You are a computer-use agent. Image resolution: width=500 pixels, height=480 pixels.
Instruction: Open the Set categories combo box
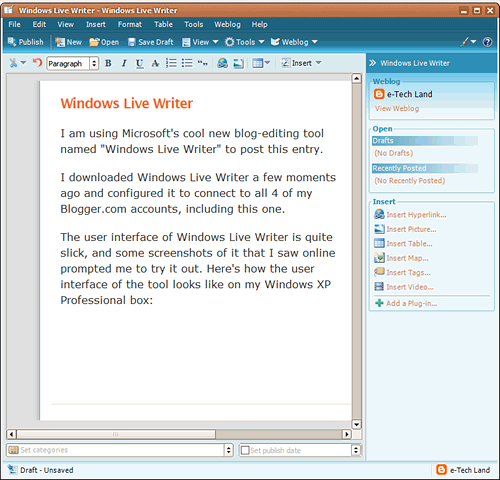coord(119,450)
